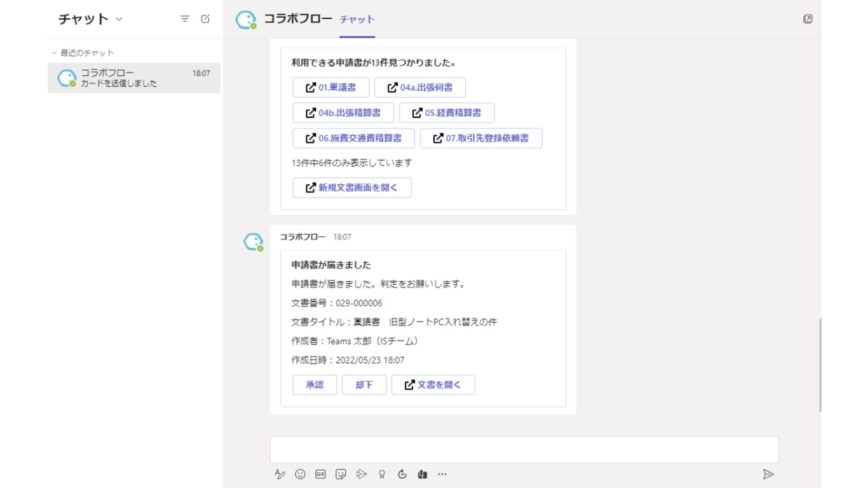This screenshot has width=868, height=488.
Task: Reject the request with 却下
Action: pos(364,385)
